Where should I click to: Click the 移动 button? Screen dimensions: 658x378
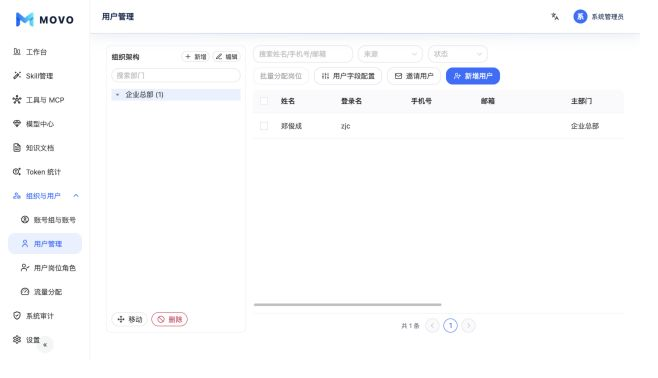[130, 319]
